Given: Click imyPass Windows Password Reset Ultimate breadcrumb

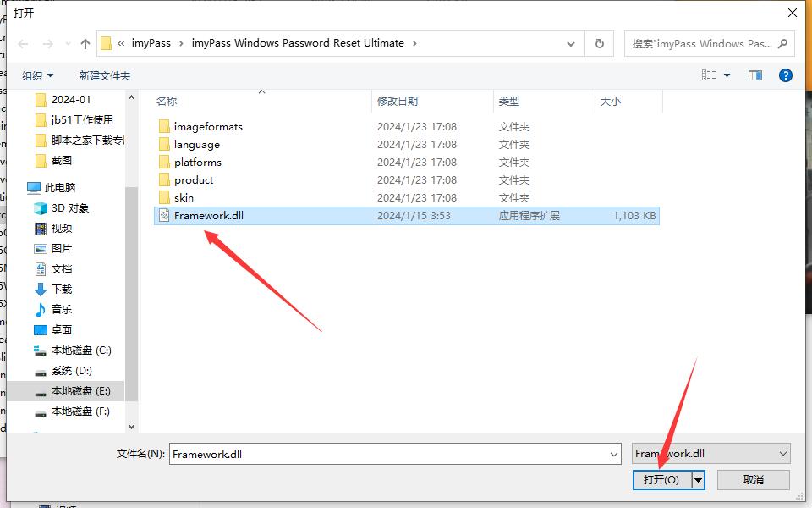Looking at the screenshot, I should 298,43.
